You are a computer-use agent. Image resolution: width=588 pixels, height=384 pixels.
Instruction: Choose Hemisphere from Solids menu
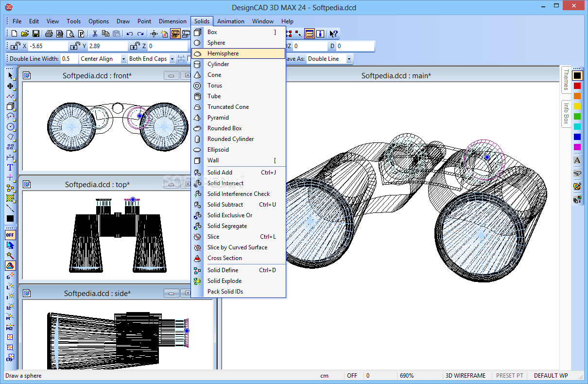(238, 53)
